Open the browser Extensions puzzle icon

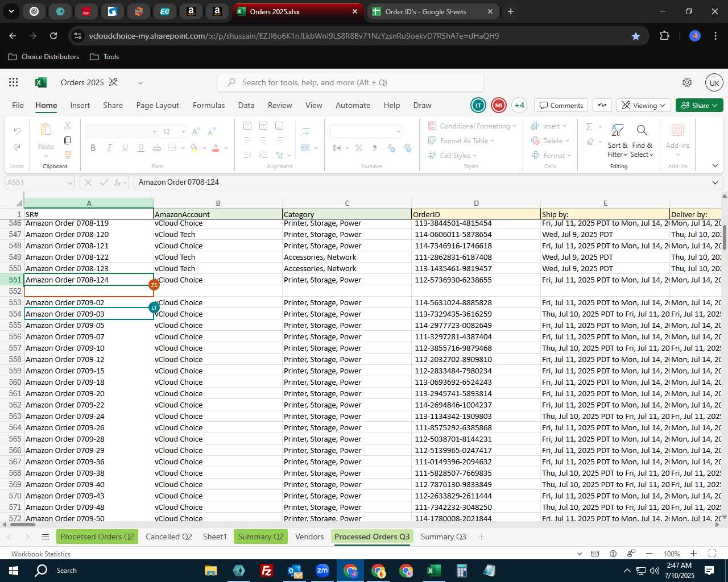click(x=664, y=36)
